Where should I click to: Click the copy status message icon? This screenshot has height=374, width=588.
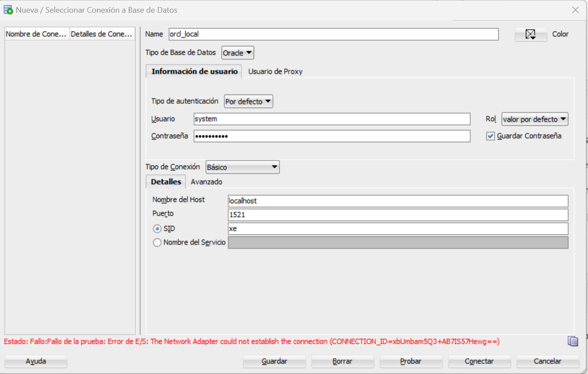coord(573,342)
